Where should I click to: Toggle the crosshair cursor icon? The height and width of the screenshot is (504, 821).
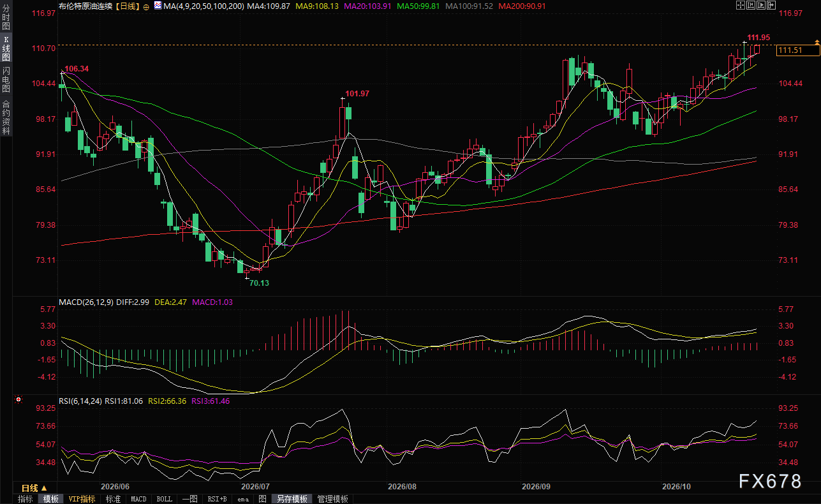point(741,5)
